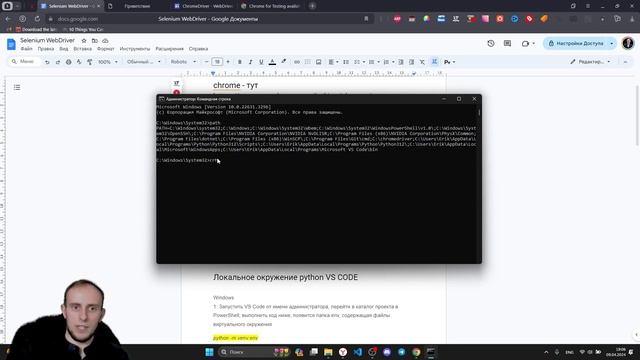Open File Explorer from the taskbar
The image size is (640, 360).
coord(328,352)
